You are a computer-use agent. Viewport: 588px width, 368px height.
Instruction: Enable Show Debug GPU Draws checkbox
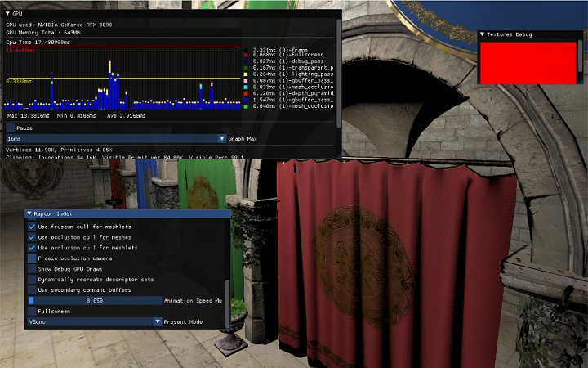click(32, 269)
